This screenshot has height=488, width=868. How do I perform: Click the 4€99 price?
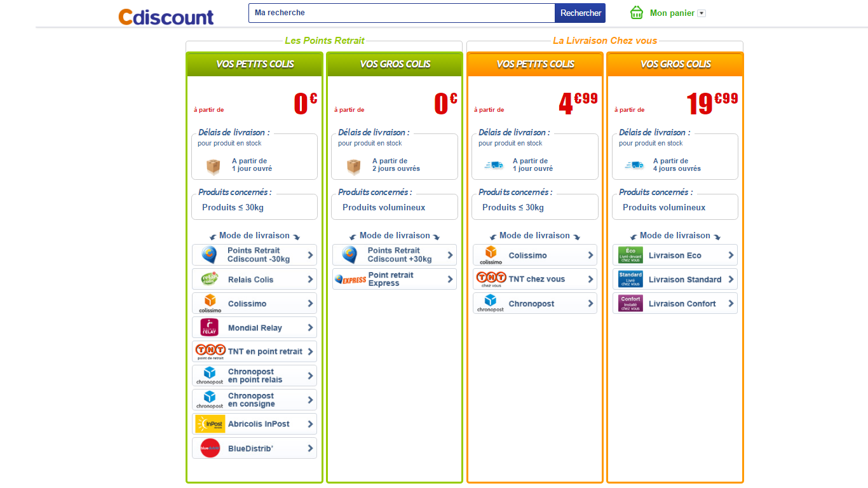(578, 104)
